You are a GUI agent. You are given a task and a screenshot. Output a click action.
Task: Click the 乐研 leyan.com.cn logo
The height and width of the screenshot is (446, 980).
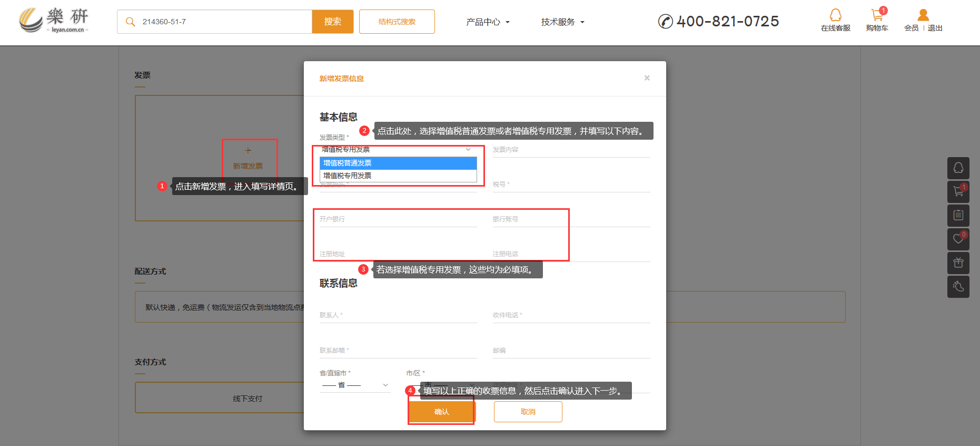[x=54, y=21]
